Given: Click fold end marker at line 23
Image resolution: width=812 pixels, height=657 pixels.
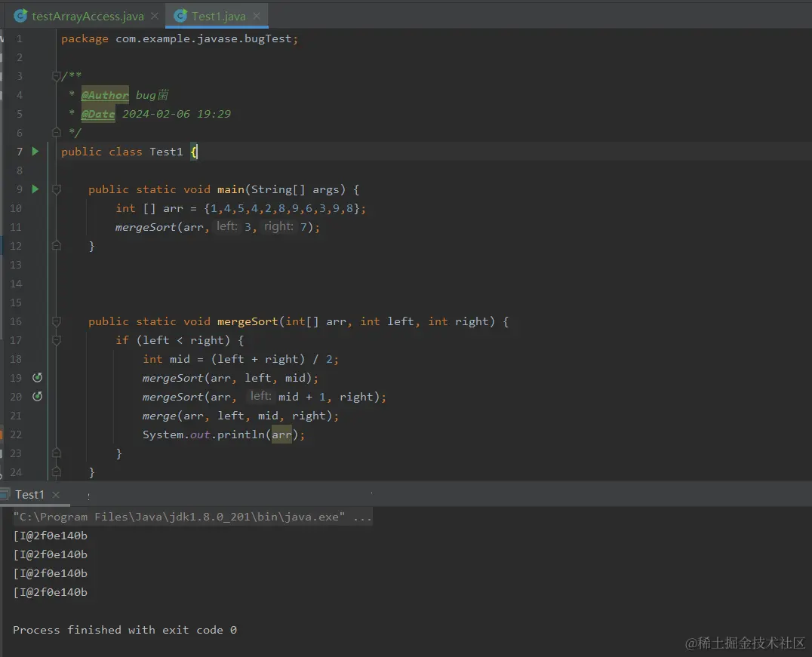Looking at the screenshot, I should (x=57, y=453).
